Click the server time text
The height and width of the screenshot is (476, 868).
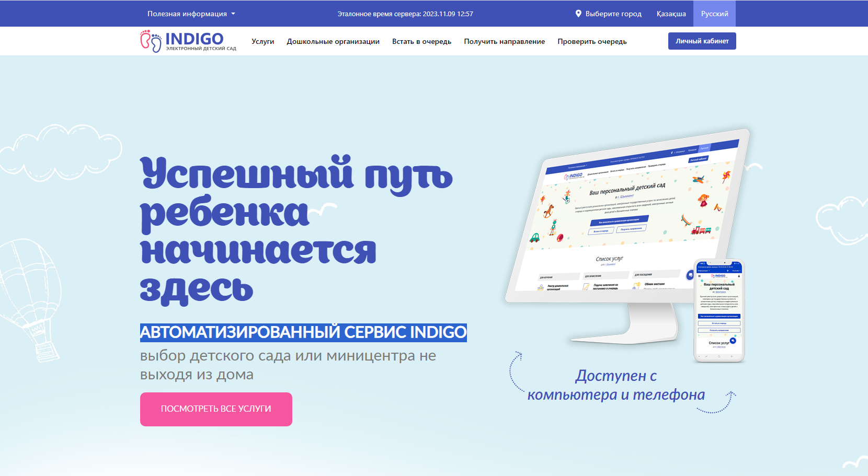[405, 14]
